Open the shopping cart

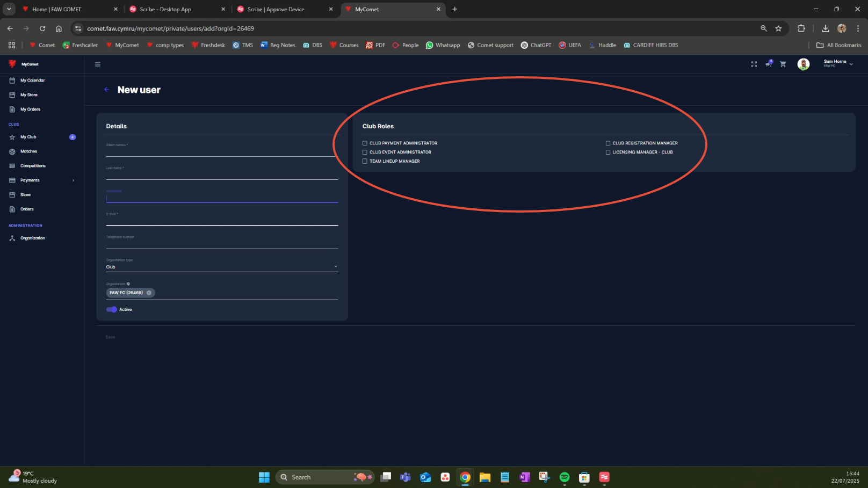(x=783, y=64)
